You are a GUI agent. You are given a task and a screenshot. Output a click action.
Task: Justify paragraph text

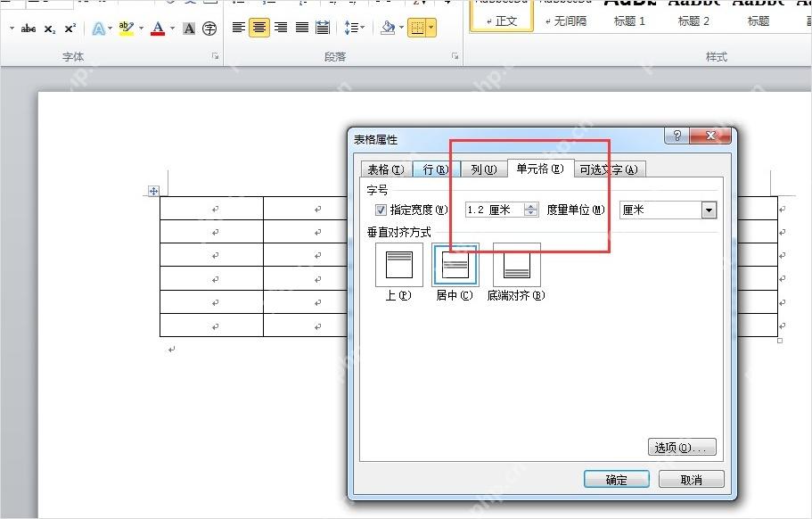tap(302, 28)
